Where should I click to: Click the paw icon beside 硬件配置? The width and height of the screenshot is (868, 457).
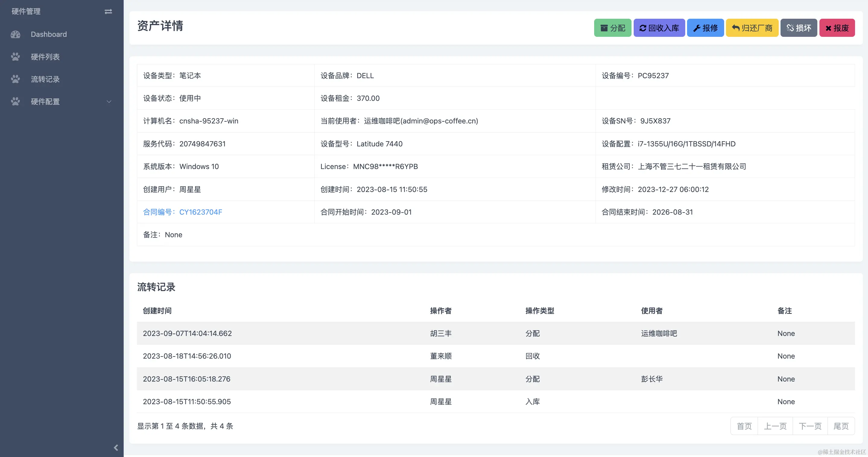(15, 101)
